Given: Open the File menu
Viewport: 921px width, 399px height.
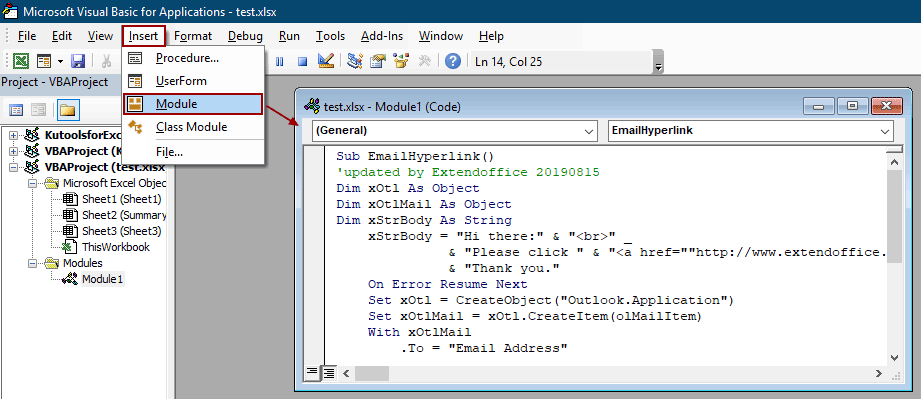Looking at the screenshot, I should [27, 36].
